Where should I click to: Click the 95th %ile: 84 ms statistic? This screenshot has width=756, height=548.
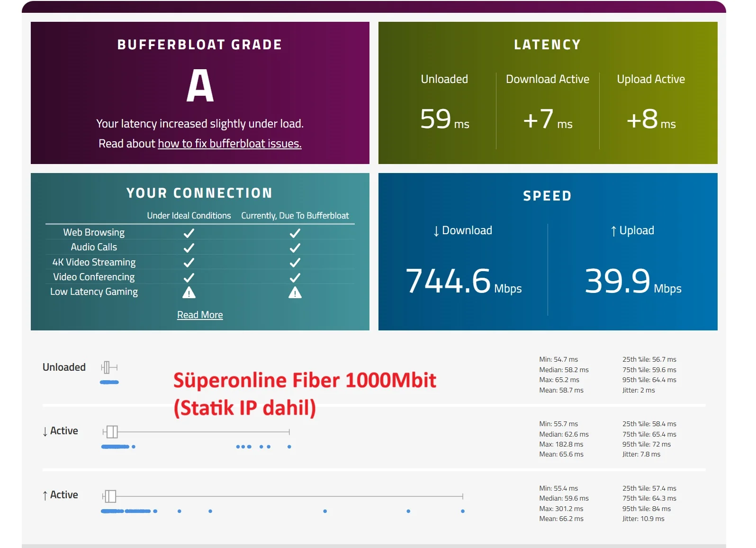point(647,509)
